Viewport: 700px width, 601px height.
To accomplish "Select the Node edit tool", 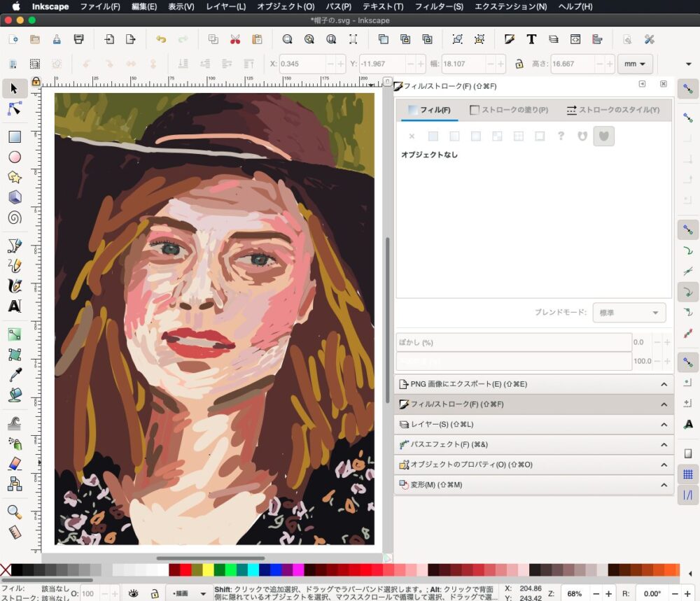I will pyautogui.click(x=15, y=109).
